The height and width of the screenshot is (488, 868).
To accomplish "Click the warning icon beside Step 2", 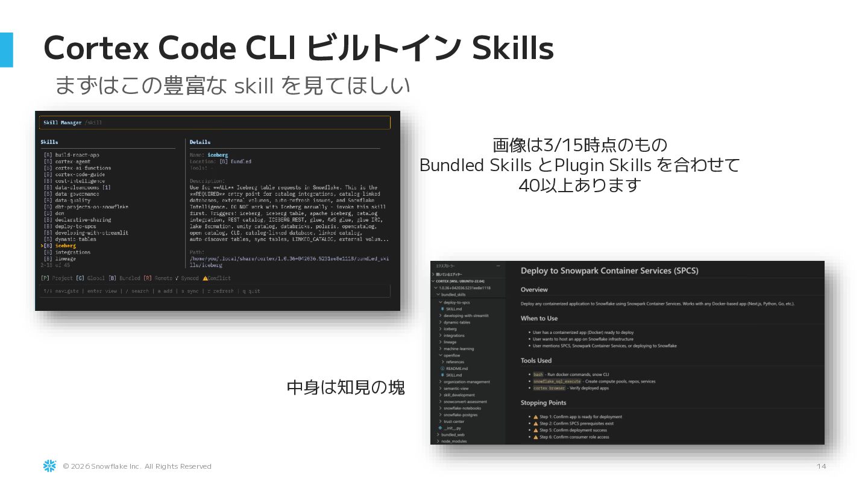I will [535, 424].
